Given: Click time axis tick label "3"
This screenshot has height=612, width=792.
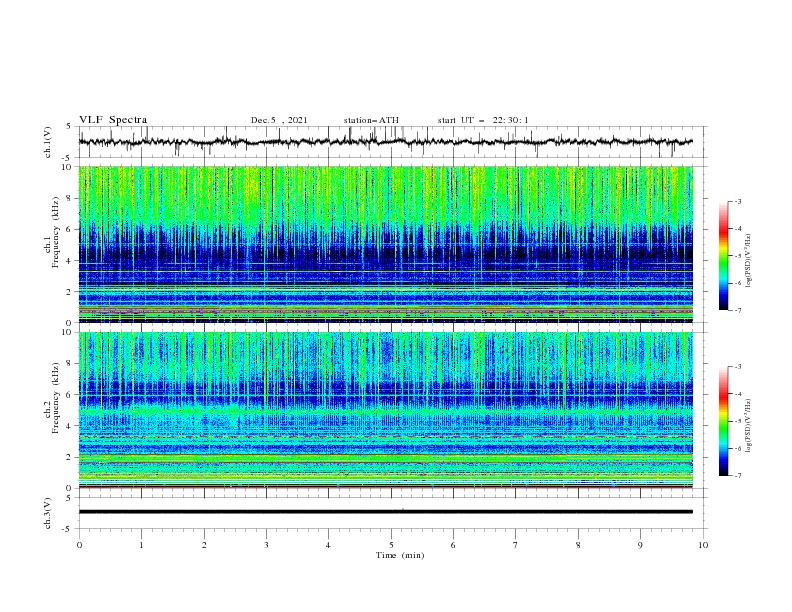Looking at the screenshot, I should (266, 545).
